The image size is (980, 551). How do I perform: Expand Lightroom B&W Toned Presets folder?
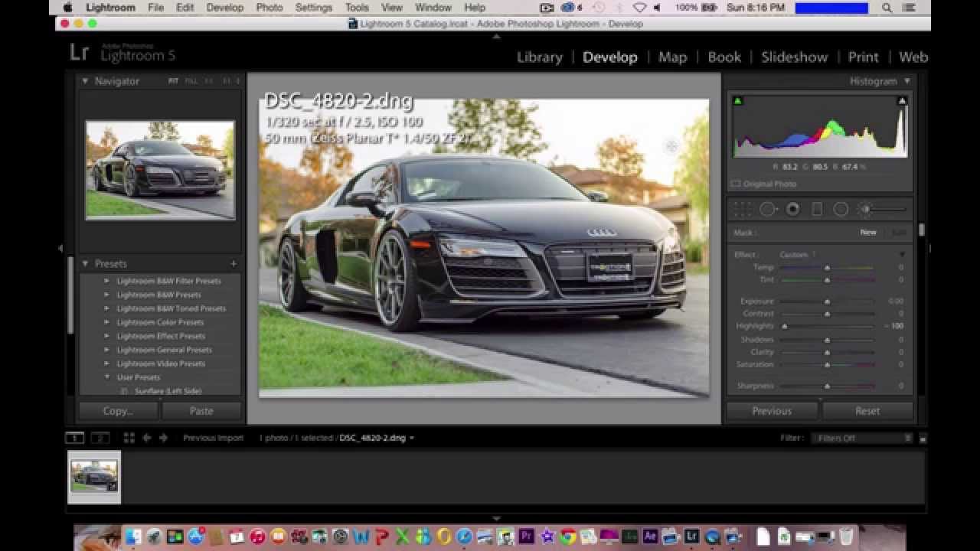tap(107, 308)
